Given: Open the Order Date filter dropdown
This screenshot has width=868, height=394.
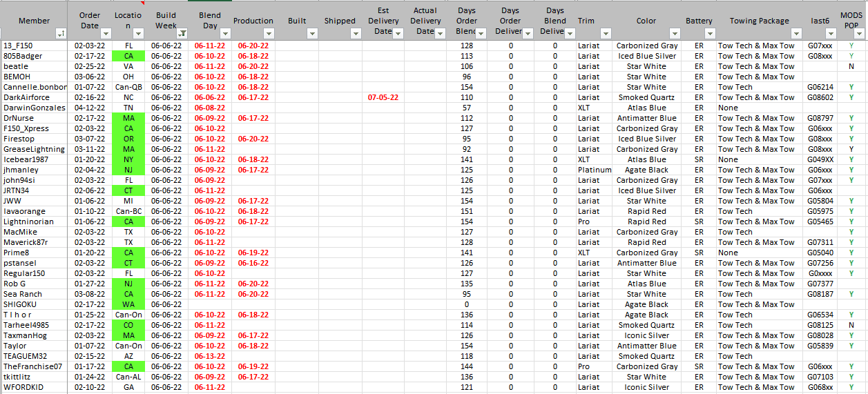Looking at the screenshot, I should [x=106, y=33].
